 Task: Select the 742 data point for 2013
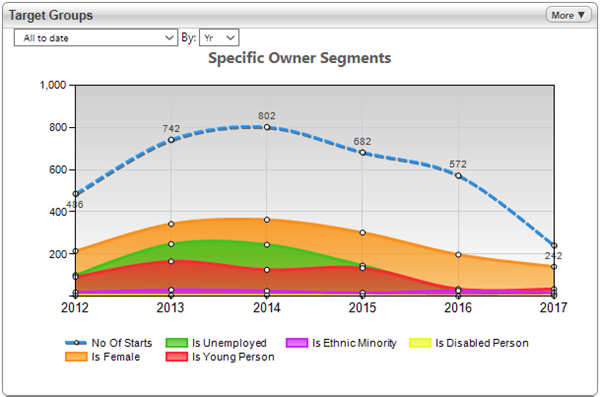click(171, 140)
